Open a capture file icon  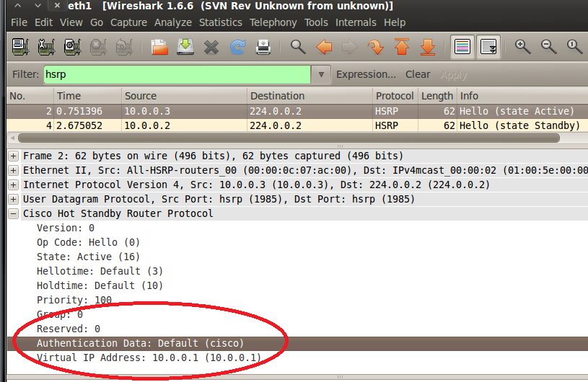[159, 47]
